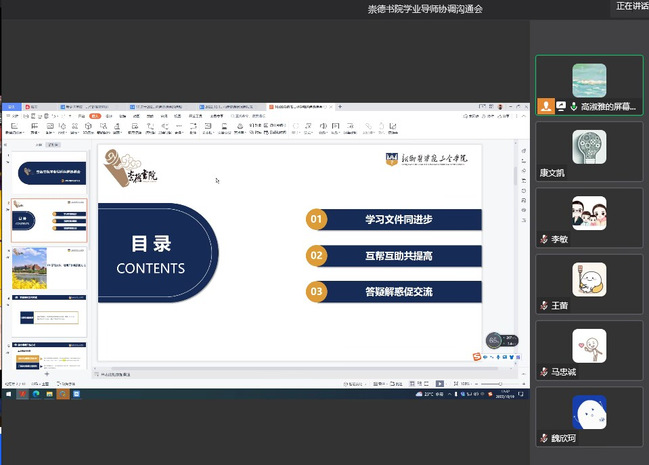Select participant 王茜's avatar
Image resolution: width=649 pixels, height=465 pixels.
click(589, 279)
